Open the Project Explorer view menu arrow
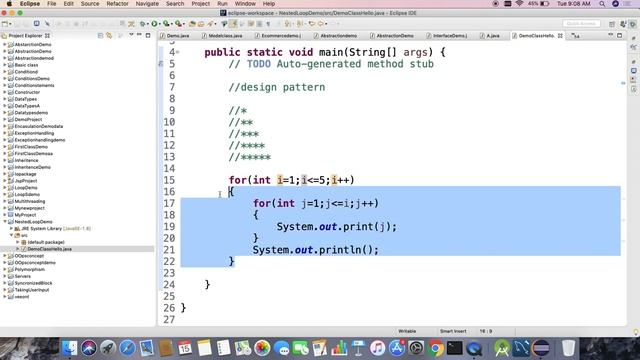640x360 pixels. 131,35
